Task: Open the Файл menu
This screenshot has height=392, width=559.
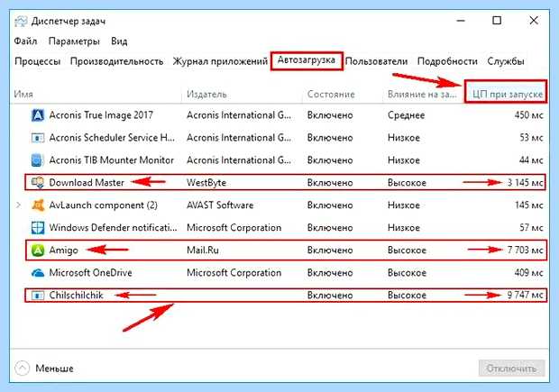Action: click(x=25, y=41)
